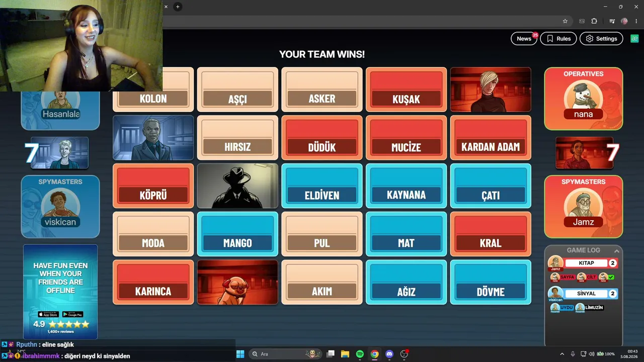Open a new browser tab with the plus button
Viewport: 644px width, 362px height.
click(178, 7)
